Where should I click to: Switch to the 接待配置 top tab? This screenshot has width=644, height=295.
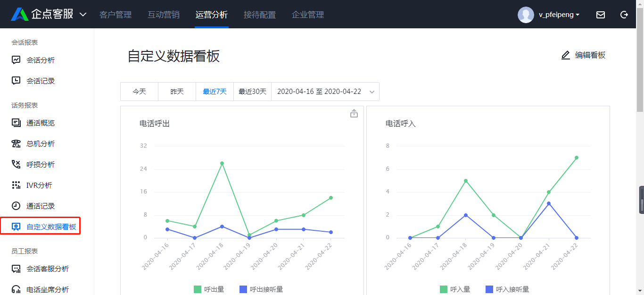click(x=260, y=15)
